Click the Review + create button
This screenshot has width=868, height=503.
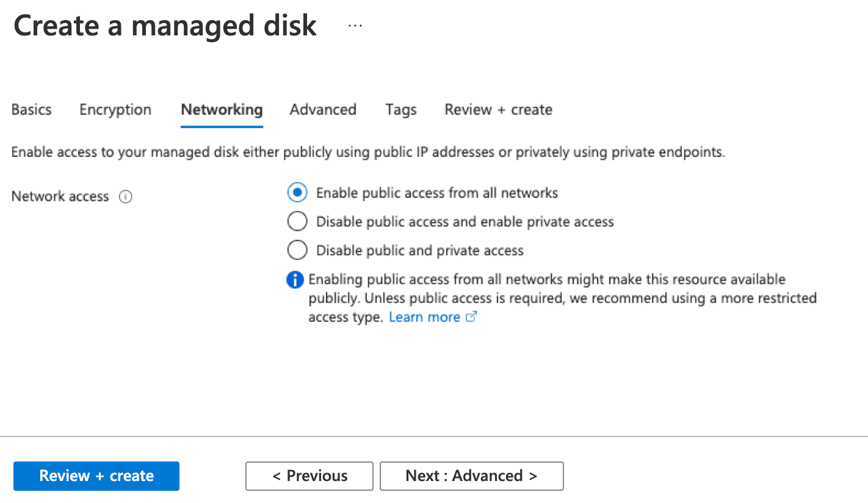click(96, 476)
